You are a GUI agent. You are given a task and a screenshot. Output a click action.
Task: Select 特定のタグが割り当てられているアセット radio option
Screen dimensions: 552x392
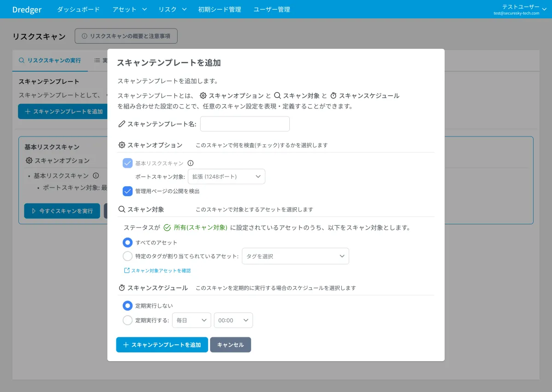(128, 256)
